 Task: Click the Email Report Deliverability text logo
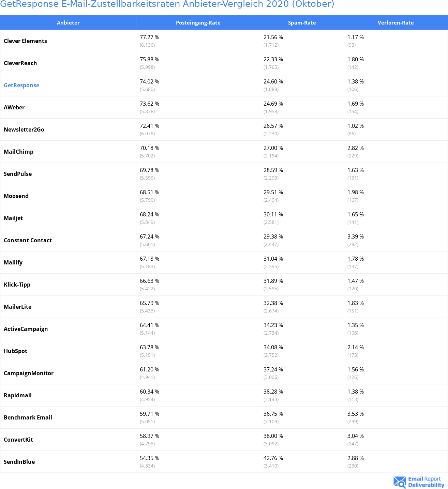(426, 482)
